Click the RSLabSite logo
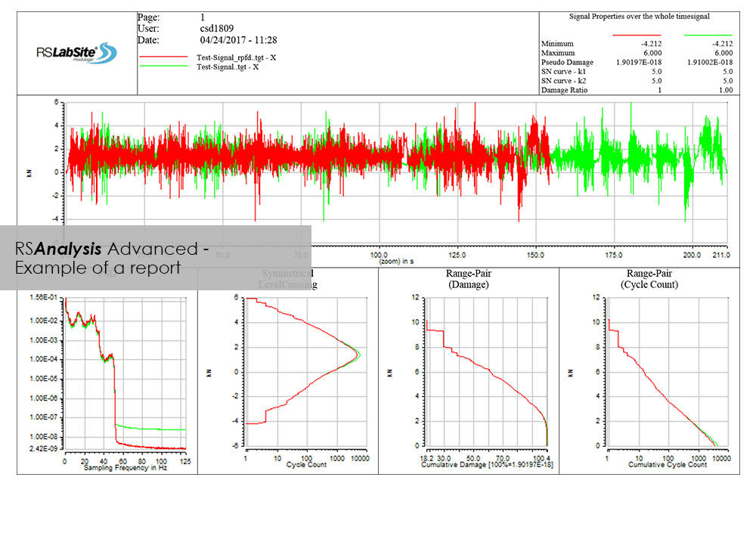Image resolution: width=756 pixels, height=536 pixels. coord(76,53)
